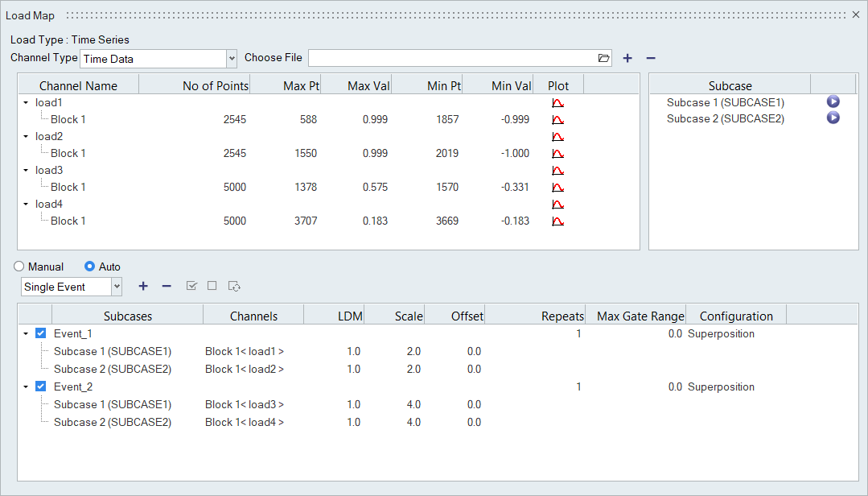Image resolution: width=868 pixels, height=496 pixels.
Task: Collapse the load2 tree node
Action: pyautogui.click(x=26, y=137)
